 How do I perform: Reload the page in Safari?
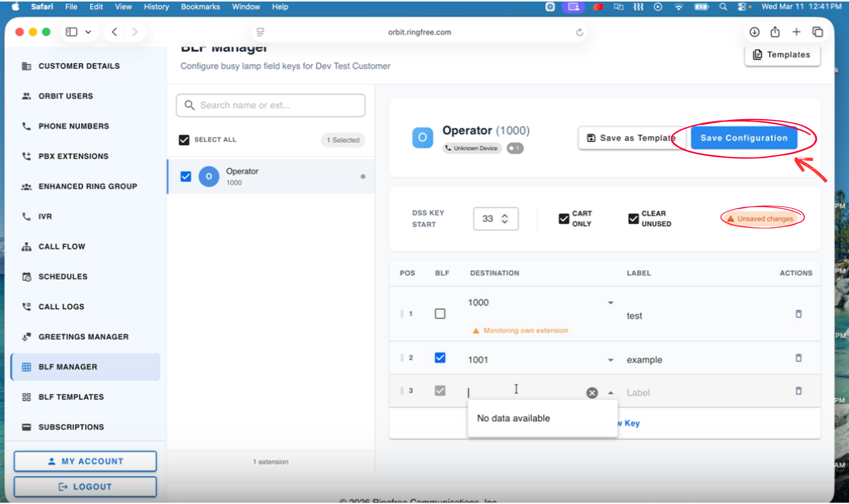pyautogui.click(x=579, y=32)
